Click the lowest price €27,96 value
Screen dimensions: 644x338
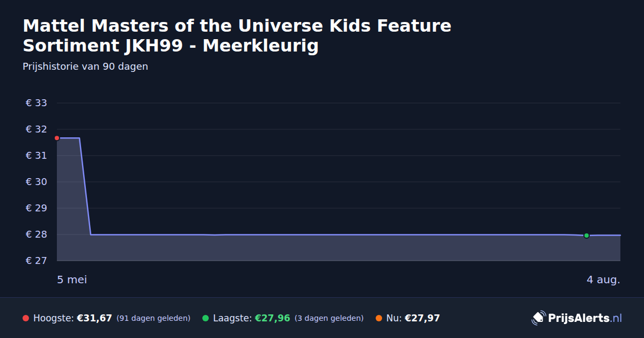pyautogui.click(x=272, y=318)
